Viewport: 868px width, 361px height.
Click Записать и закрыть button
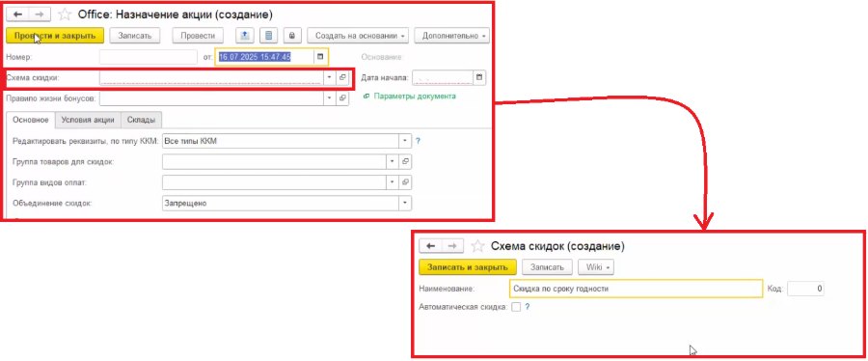[468, 267]
